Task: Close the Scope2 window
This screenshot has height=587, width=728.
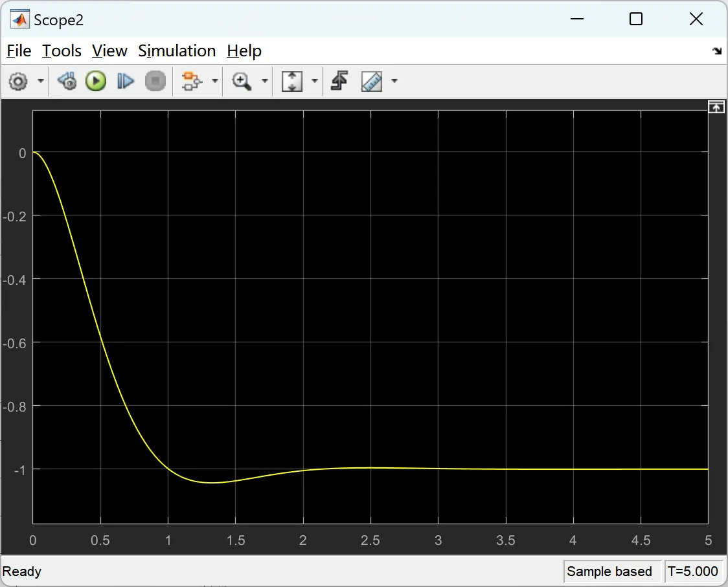Action: tap(696, 19)
